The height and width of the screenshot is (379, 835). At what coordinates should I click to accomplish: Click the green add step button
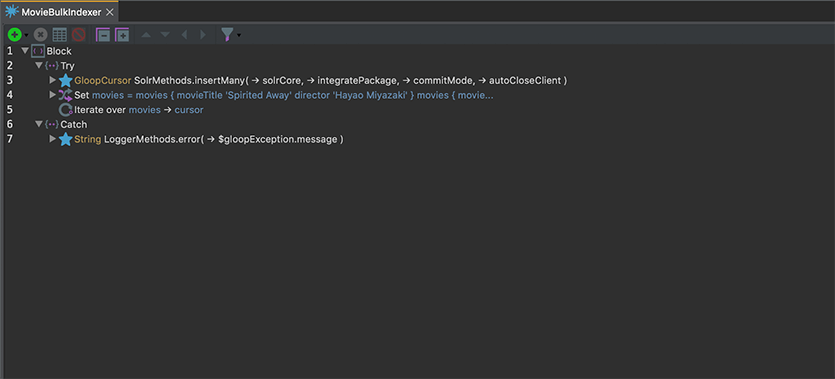(x=14, y=35)
